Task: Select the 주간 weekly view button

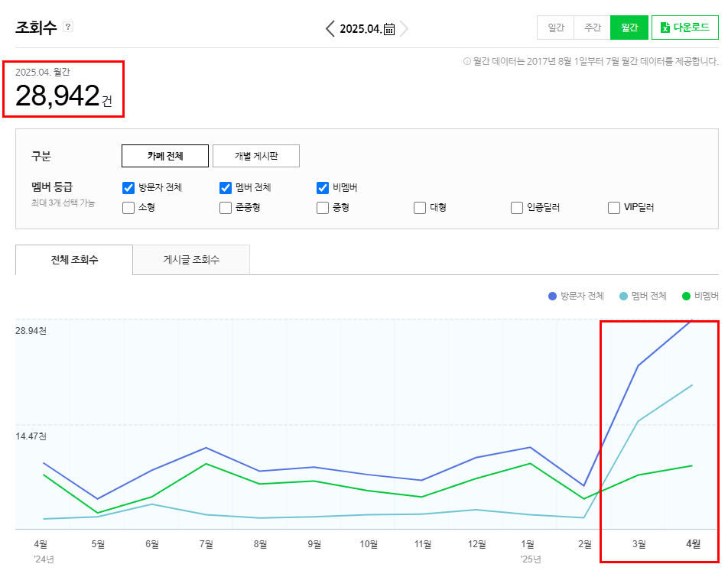Action: [592, 28]
